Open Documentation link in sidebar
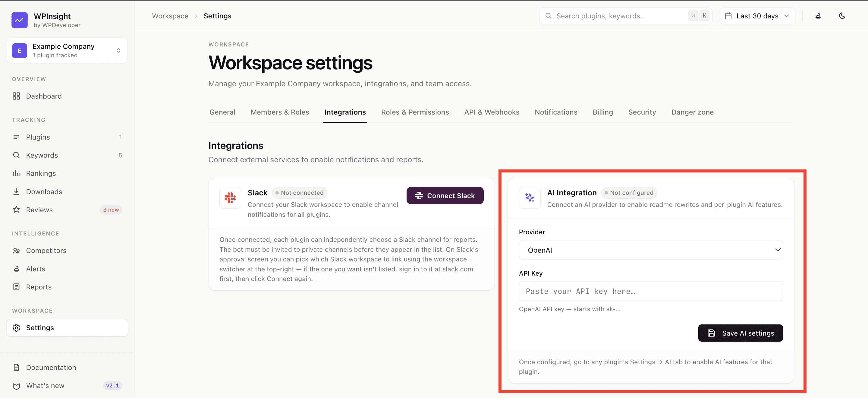868x398 pixels. pos(67,367)
